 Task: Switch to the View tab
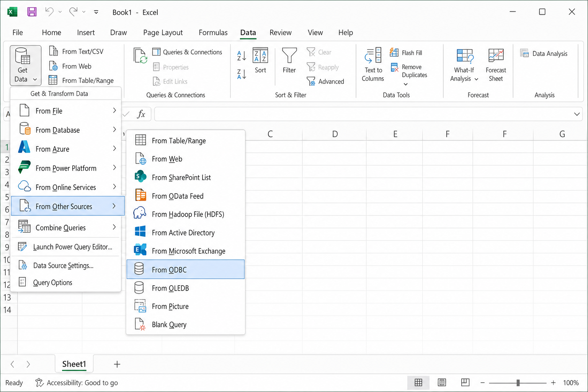315,33
